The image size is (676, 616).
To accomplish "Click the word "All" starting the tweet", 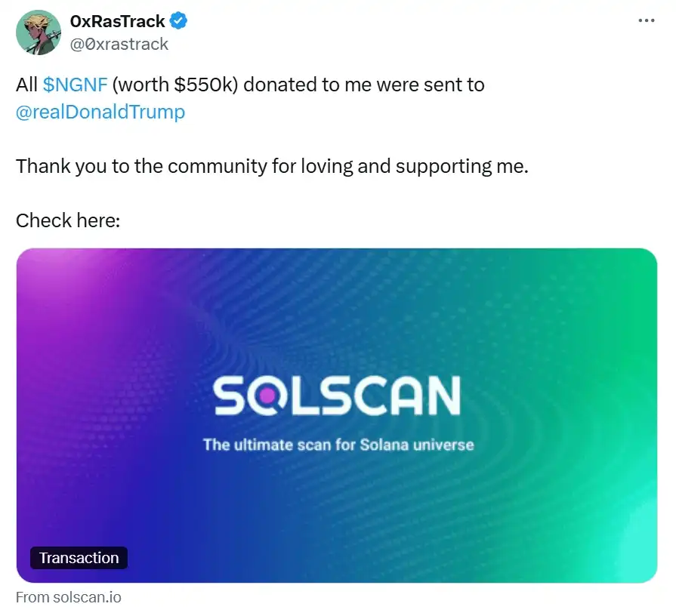I will [26, 84].
